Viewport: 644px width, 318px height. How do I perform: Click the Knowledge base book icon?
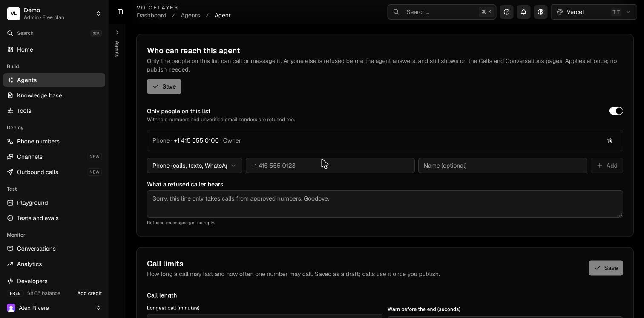[x=10, y=95]
